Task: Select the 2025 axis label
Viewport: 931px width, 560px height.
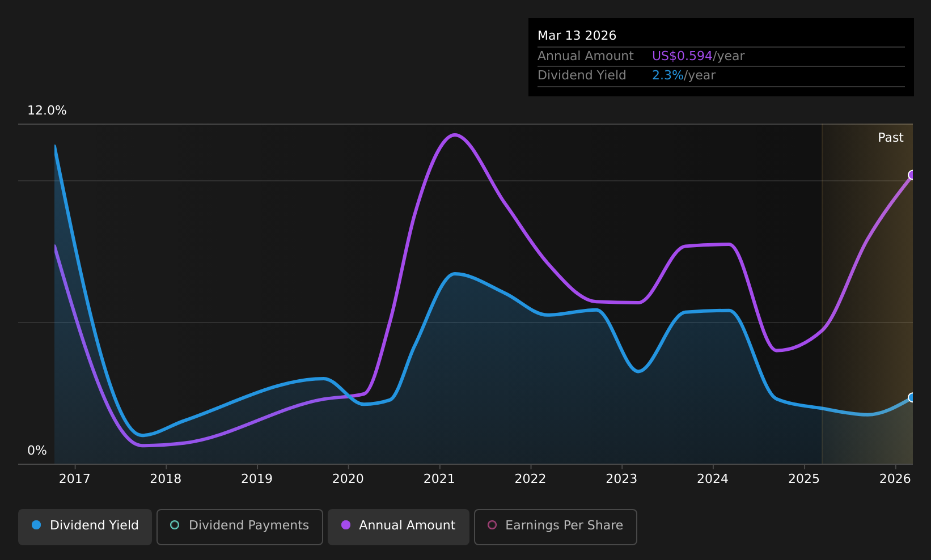Action: 804,479
